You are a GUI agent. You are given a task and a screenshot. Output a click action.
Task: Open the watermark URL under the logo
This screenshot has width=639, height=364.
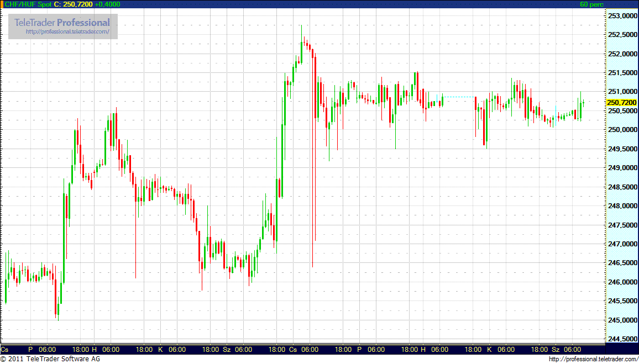67,31
